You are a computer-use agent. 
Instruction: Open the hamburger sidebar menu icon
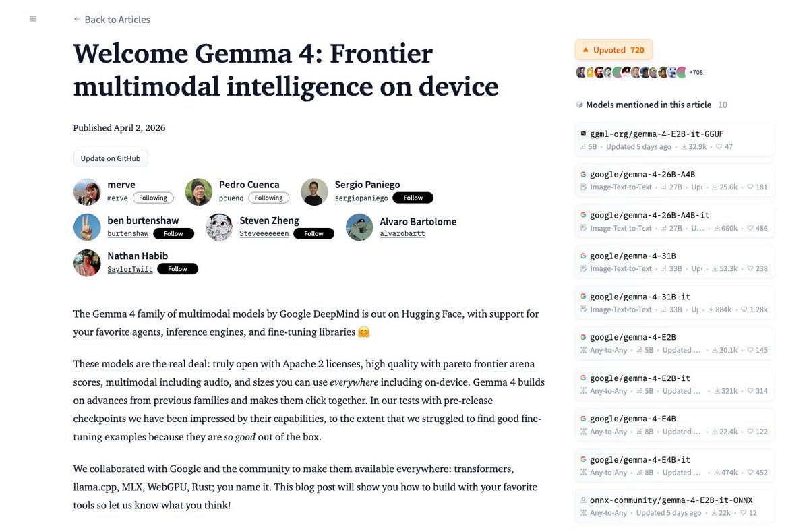click(33, 19)
